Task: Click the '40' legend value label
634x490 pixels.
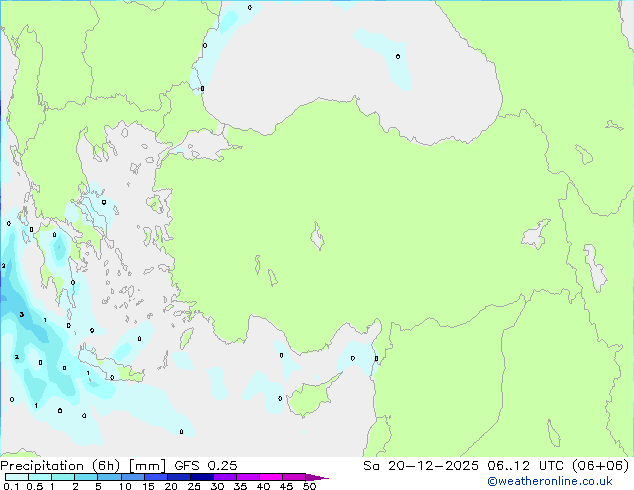Action: (263, 486)
